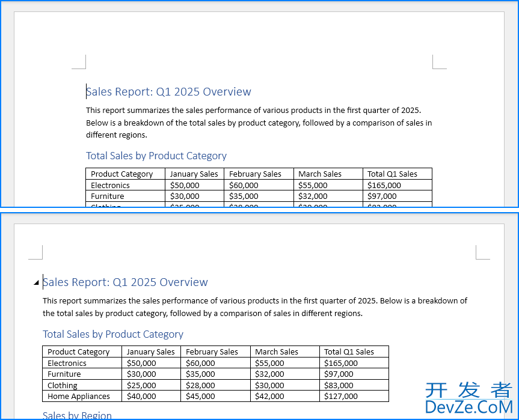Viewport: 519px width, 420px height.
Task: Click the $50,000 cell in upper document
Action: click(x=195, y=185)
